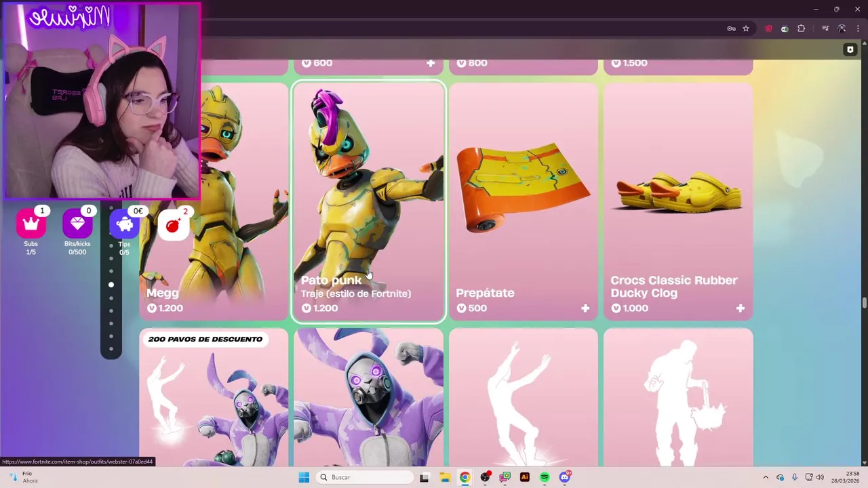The height and width of the screenshot is (488, 868).
Task: Click the Traje (estilo de Fortnite) subtitle
Action: point(356,293)
